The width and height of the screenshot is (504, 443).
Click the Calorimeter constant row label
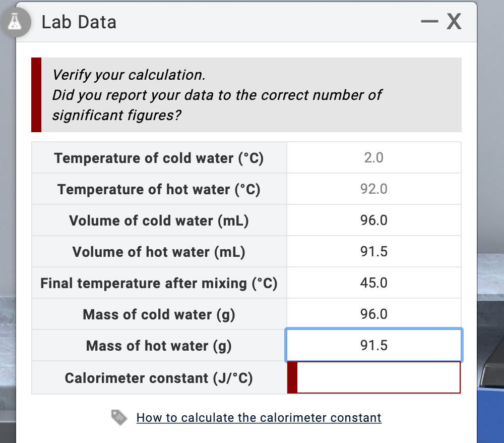click(x=159, y=376)
